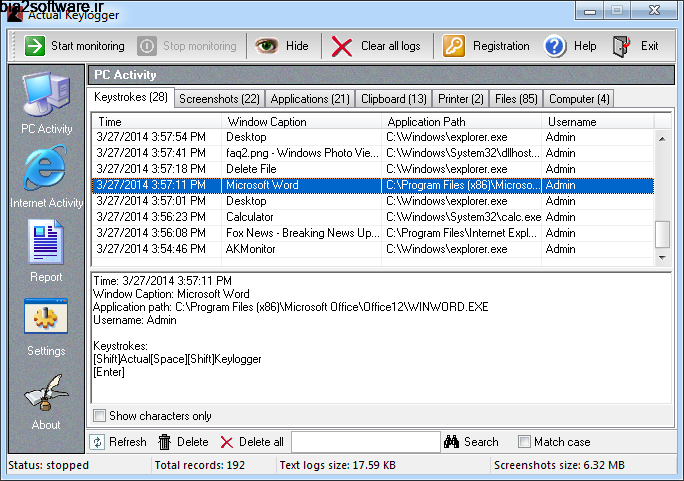Viewport: 684px width, 481px height.
Task: Open the Report document icon
Action: (46, 242)
